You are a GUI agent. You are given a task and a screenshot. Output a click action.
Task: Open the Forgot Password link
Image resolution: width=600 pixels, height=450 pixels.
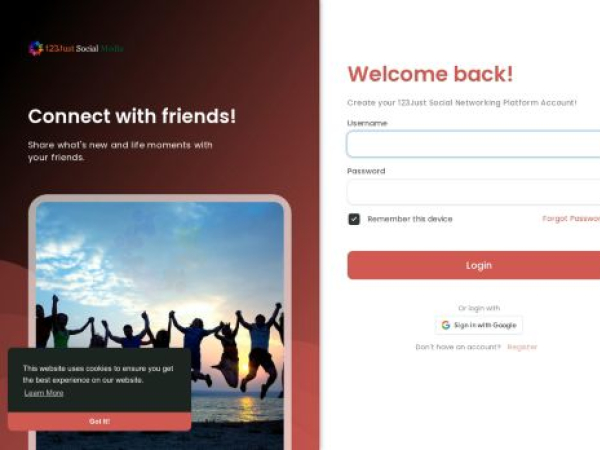[571, 219]
